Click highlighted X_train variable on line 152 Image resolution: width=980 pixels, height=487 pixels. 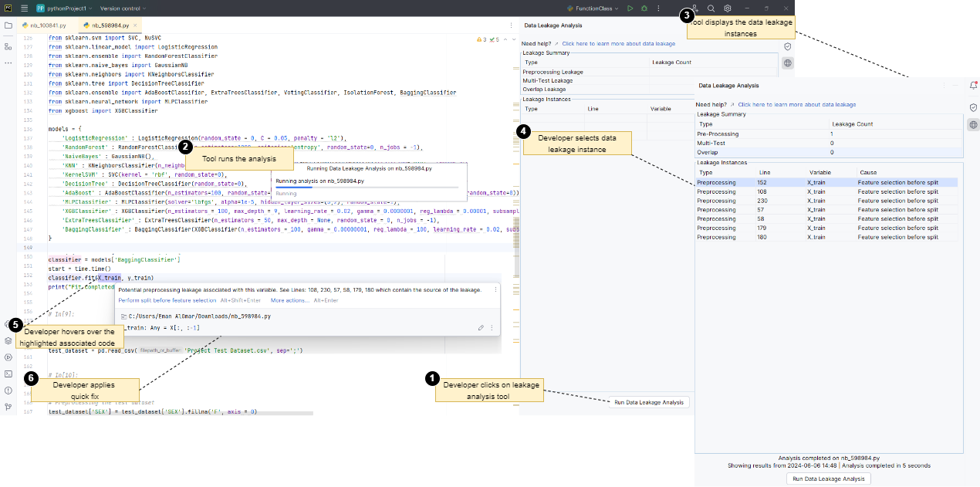click(110, 278)
